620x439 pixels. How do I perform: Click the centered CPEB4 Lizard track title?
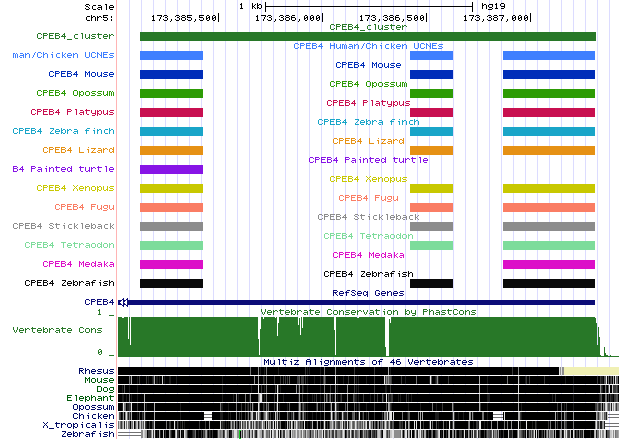[366, 140]
